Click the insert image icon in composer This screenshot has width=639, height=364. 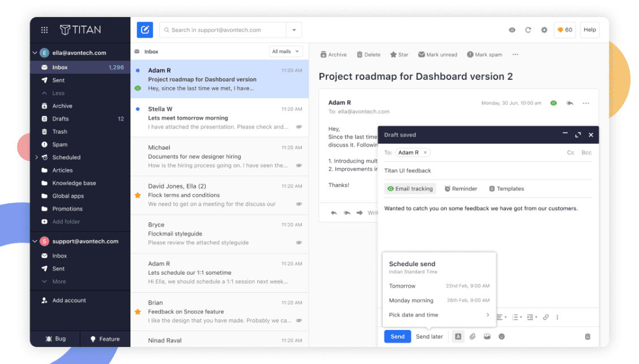(487, 337)
